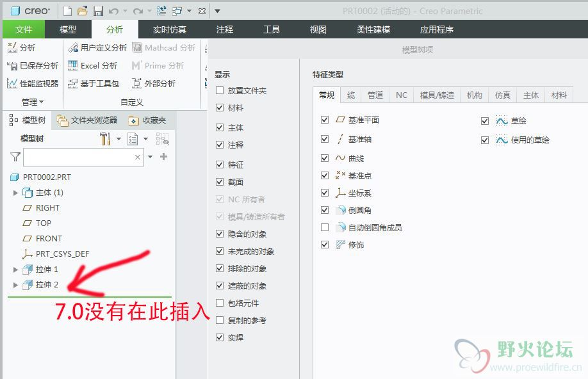
Task: Check the 自动倒圆角成员 checkbox
Action: pyautogui.click(x=325, y=227)
